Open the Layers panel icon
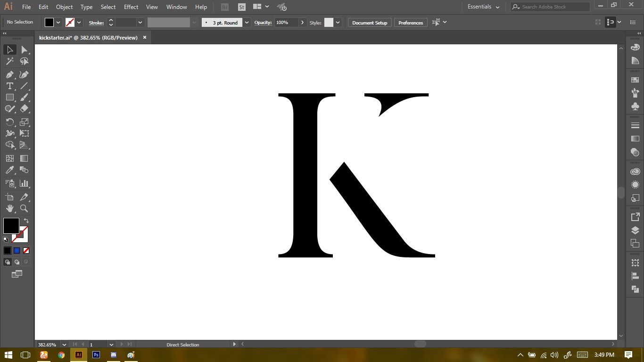 coord(635,230)
